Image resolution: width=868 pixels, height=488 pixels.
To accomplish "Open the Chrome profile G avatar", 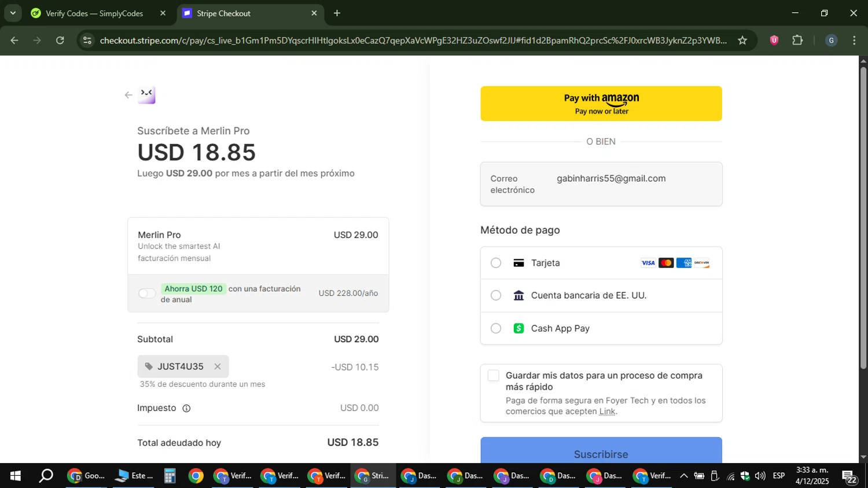I will [x=831, y=40].
